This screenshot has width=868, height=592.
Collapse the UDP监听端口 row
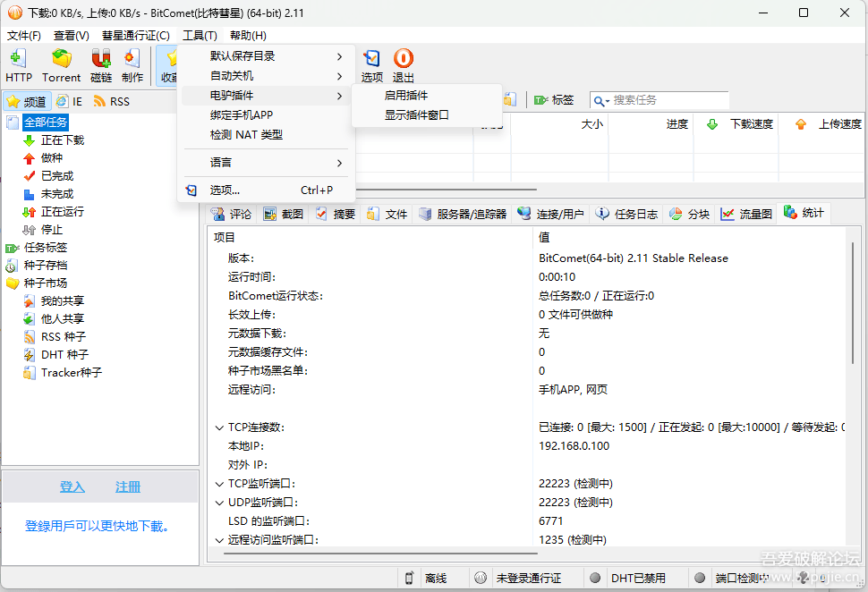click(x=219, y=503)
